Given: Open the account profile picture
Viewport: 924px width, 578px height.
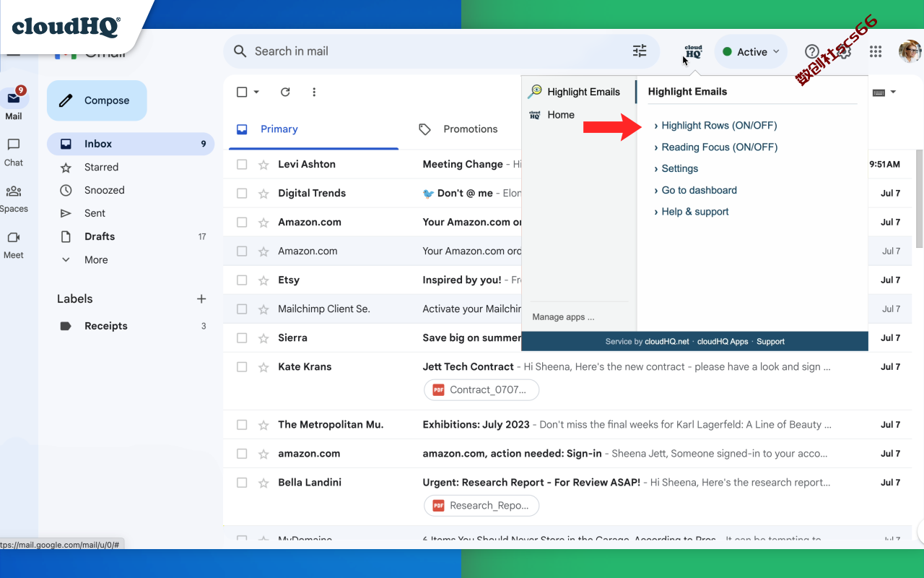Looking at the screenshot, I should 910,51.
